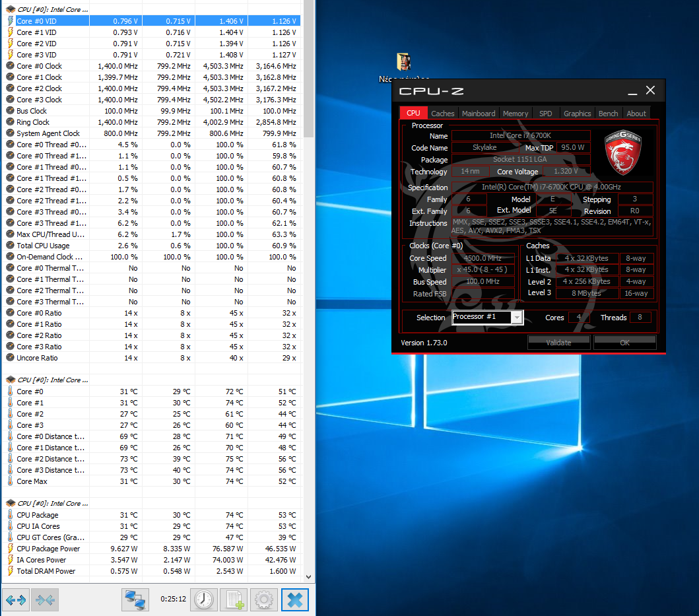This screenshot has width=699, height=616.
Task: Select the Core #1 Thermal T… row label
Action: [x=50, y=279]
